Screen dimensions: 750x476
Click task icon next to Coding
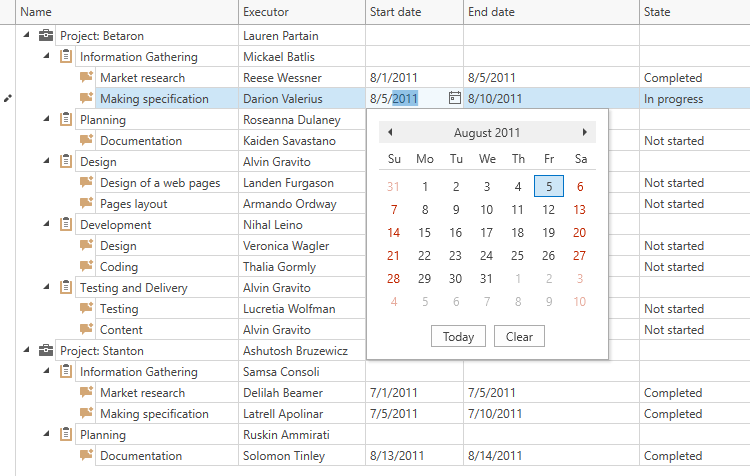point(86,267)
